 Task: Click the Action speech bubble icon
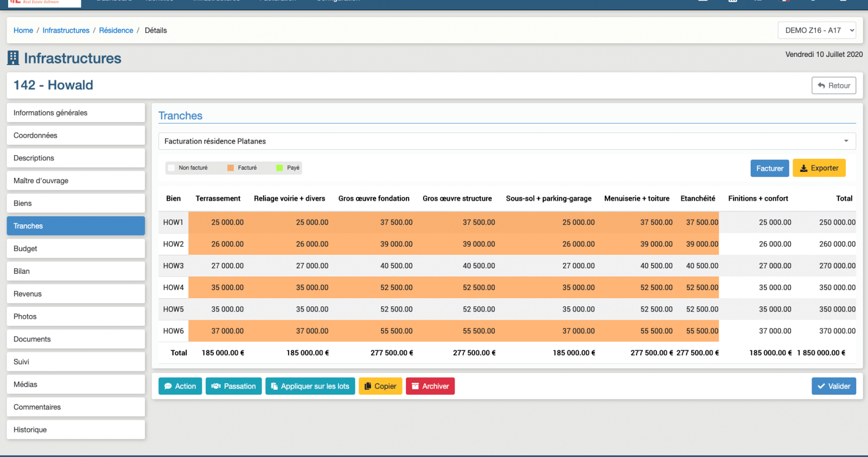point(168,387)
